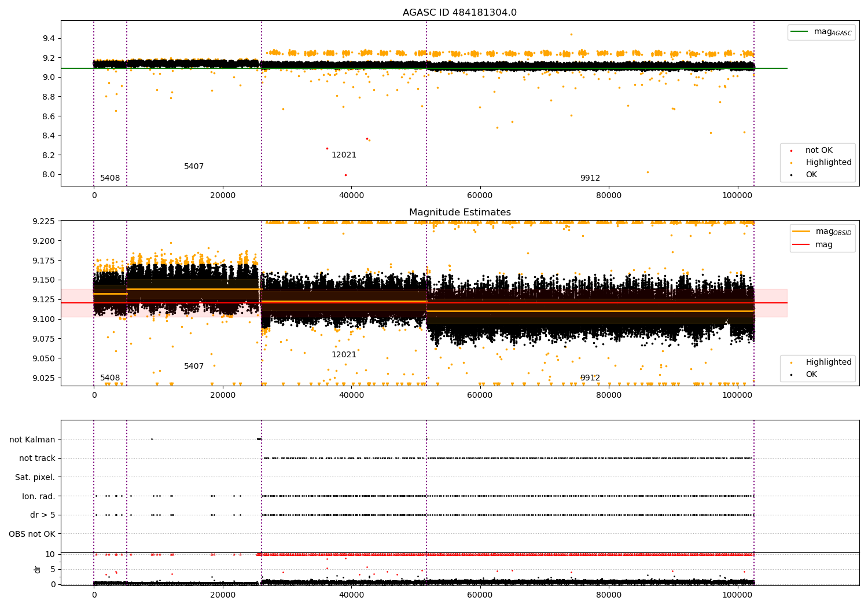Click the '9.4' tick label on top plot
The height and width of the screenshot is (608, 868).
pyautogui.click(x=49, y=38)
